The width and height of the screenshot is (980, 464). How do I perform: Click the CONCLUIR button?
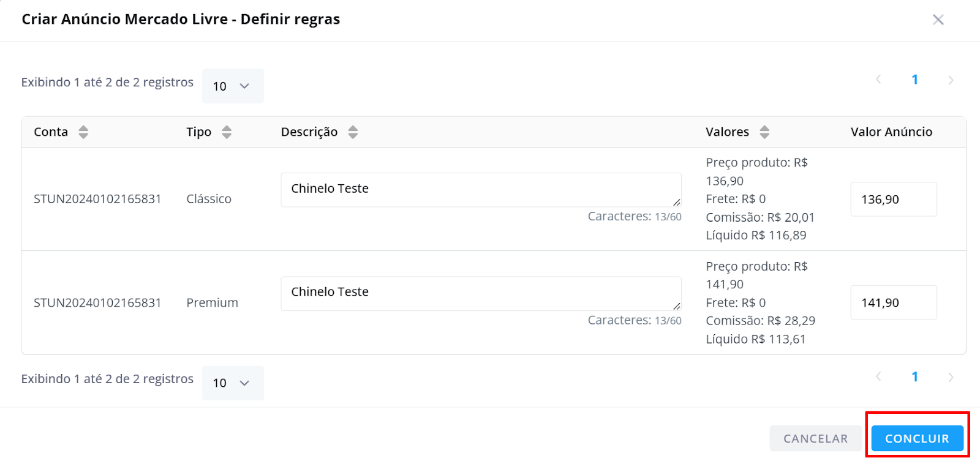pyautogui.click(x=917, y=438)
